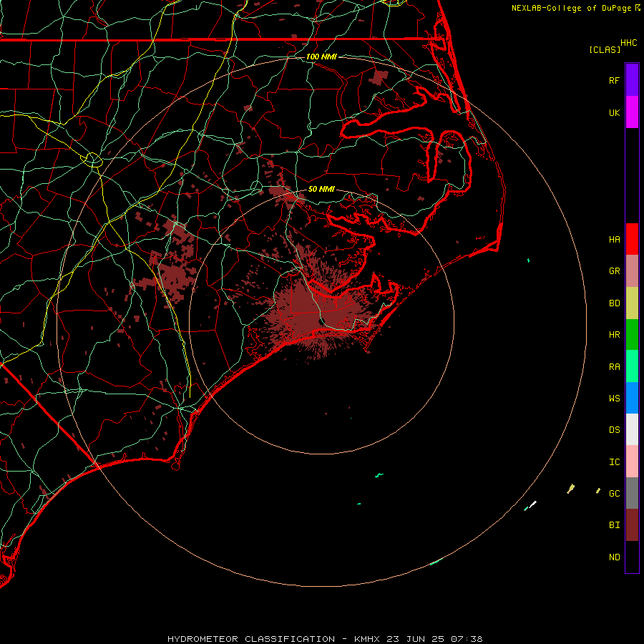Pick the RA light green legend swatch
The height and width of the screenshot is (644, 644).
click(x=632, y=366)
